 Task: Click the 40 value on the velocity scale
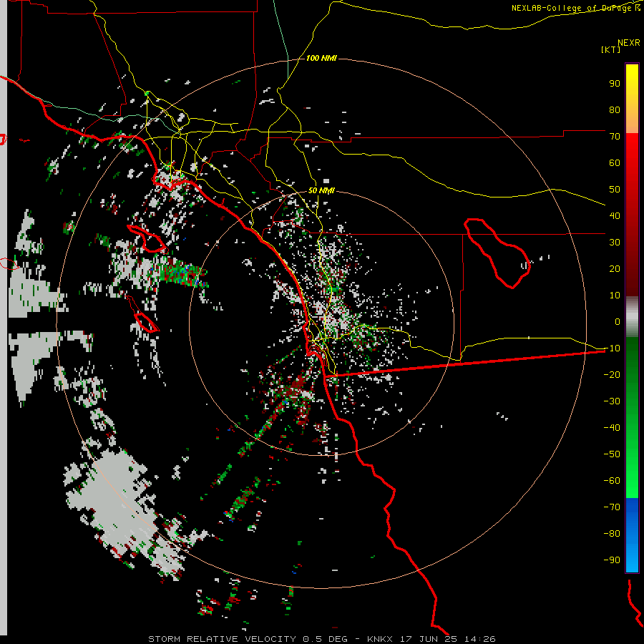[x=615, y=215]
